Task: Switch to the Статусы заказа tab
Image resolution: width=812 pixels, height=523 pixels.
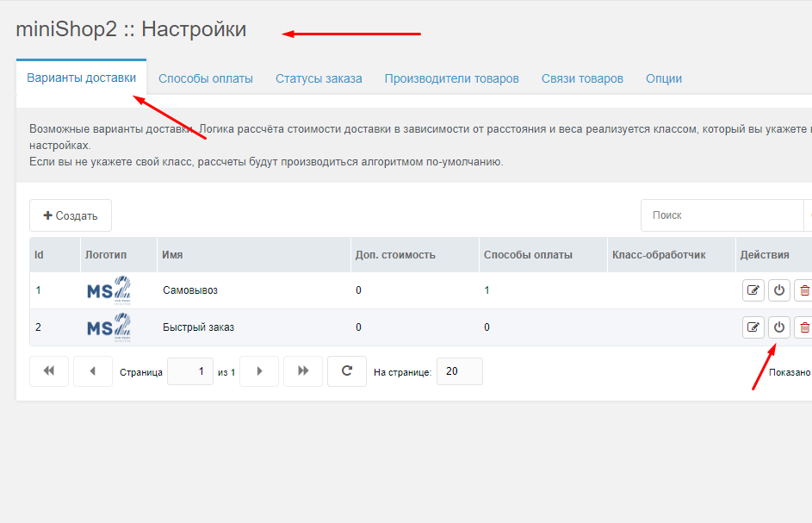Action: pos(319,78)
